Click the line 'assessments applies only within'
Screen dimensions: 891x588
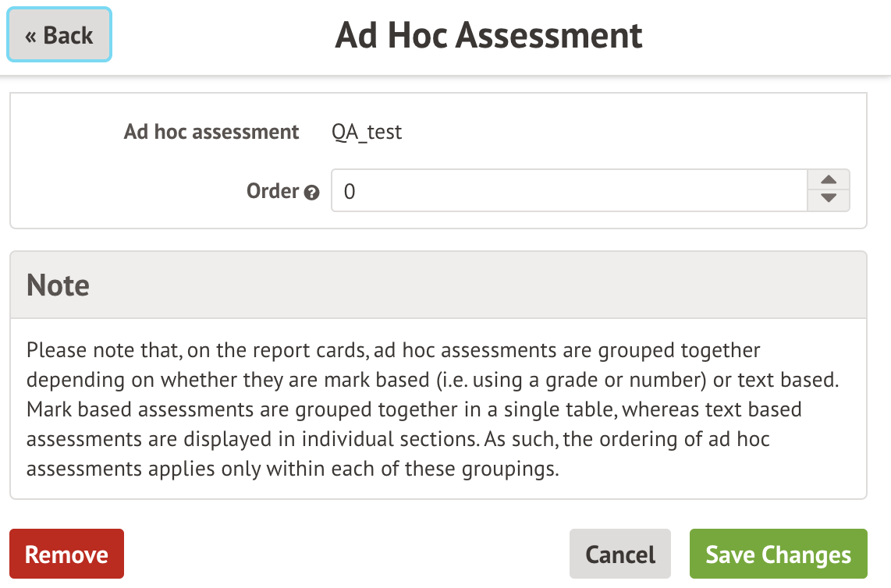pos(293,469)
